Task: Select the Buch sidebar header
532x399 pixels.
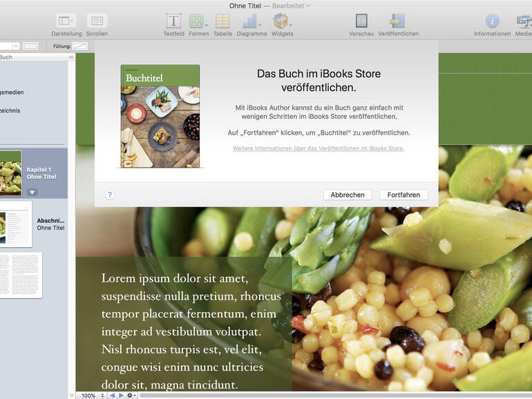Action: click(x=6, y=57)
